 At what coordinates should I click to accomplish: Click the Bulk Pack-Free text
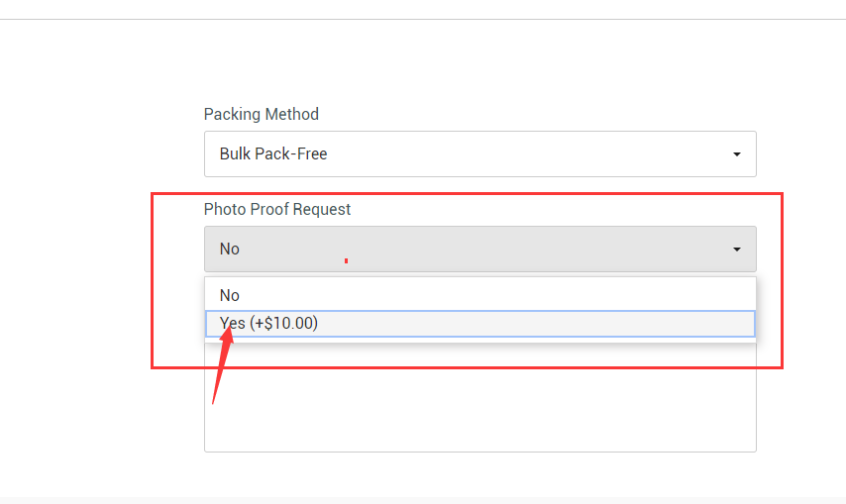coord(273,153)
